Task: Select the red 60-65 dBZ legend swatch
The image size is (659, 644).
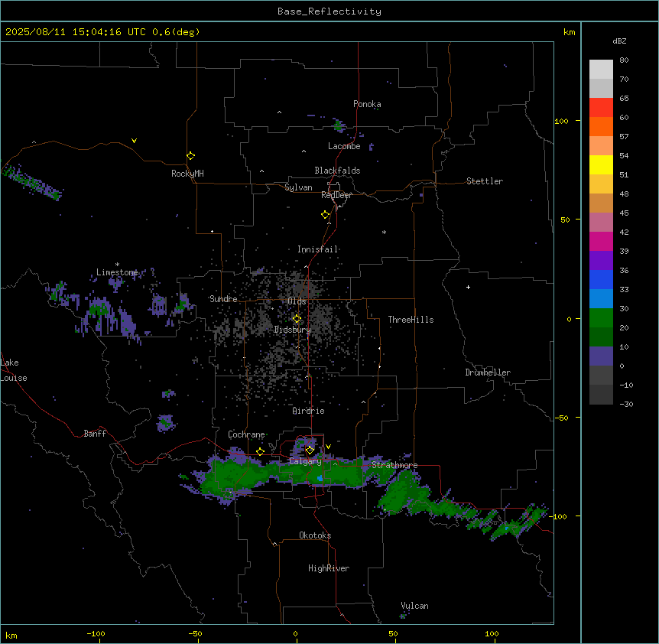Action: (601, 107)
